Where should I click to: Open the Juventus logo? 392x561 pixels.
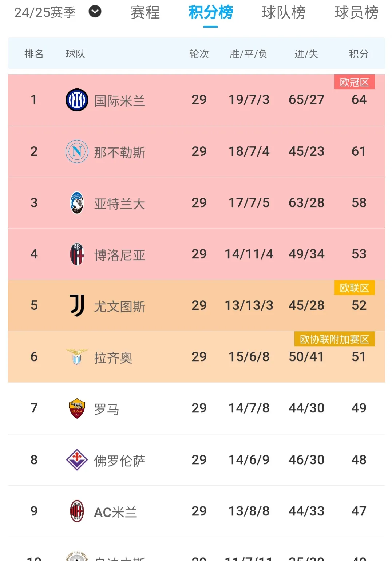76,305
